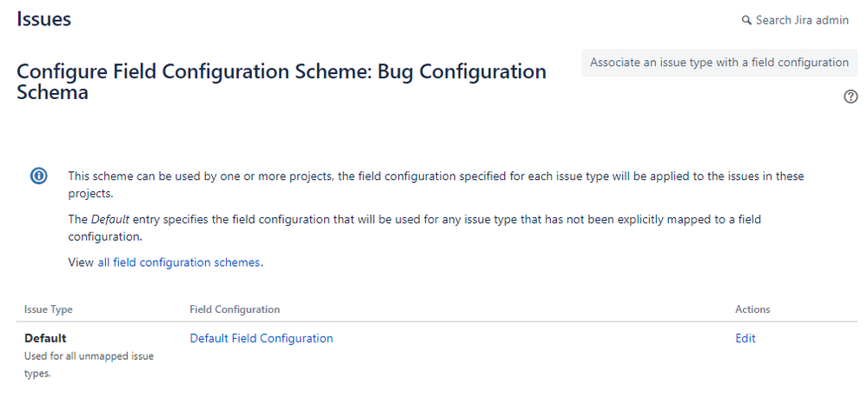Click the 'explicitly mapped to a field' sentence
The width and height of the screenshot is (868, 412).
pyautogui.click(x=414, y=228)
